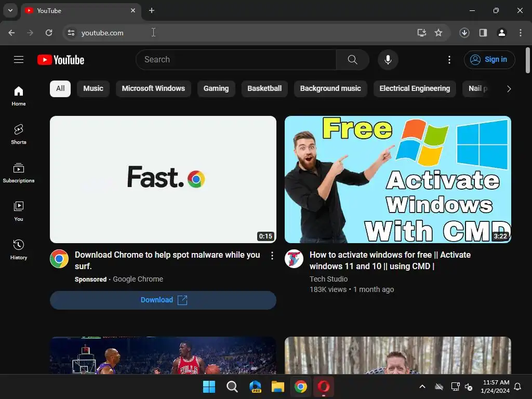This screenshot has width=532, height=399.
Task: Open the basketball game video thumbnail
Action: click(163, 355)
